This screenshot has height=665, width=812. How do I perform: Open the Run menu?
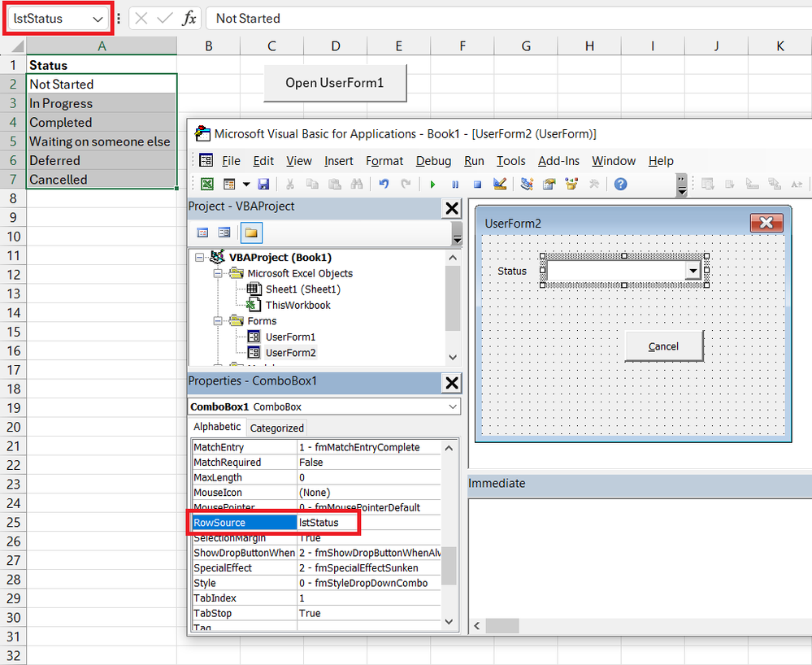point(474,161)
